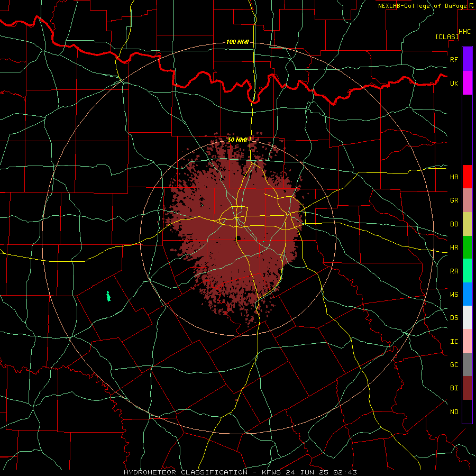Click the IC legend label
The width and height of the screenshot is (476, 476).
[x=454, y=342]
